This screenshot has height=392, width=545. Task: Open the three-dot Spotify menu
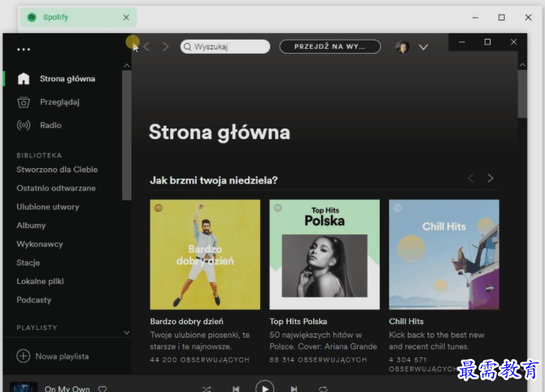[x=23, y=49]
